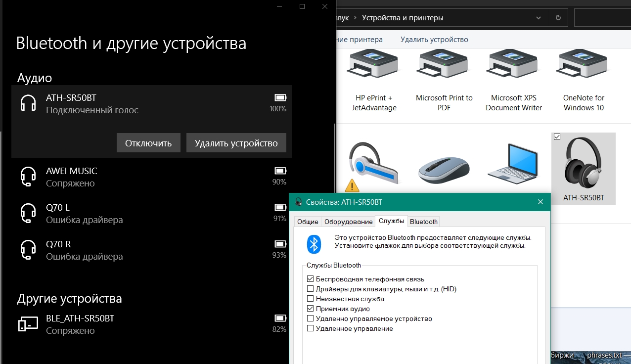Click the 'phrases.txt' item in background window

[x=604, y=356]
